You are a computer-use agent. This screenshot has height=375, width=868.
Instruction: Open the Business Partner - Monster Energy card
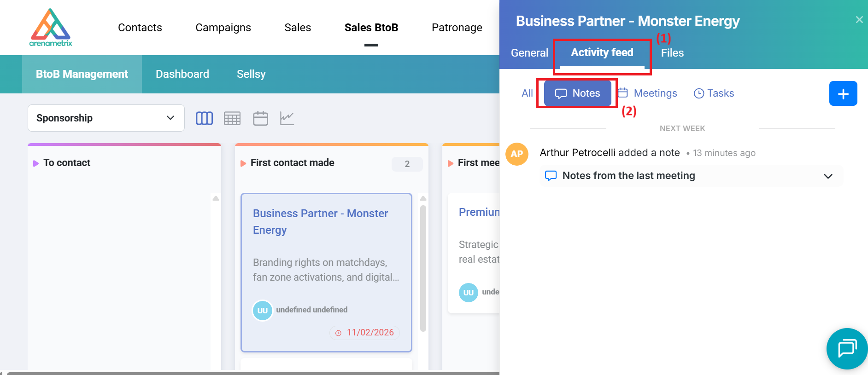(x=321, y=221)
